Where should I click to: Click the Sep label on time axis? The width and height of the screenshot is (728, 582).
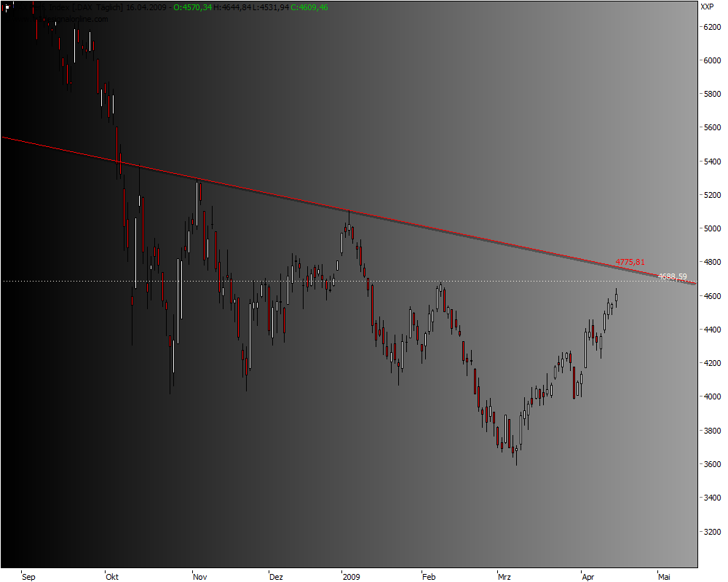pyautogui.click(x=28, y=576)
